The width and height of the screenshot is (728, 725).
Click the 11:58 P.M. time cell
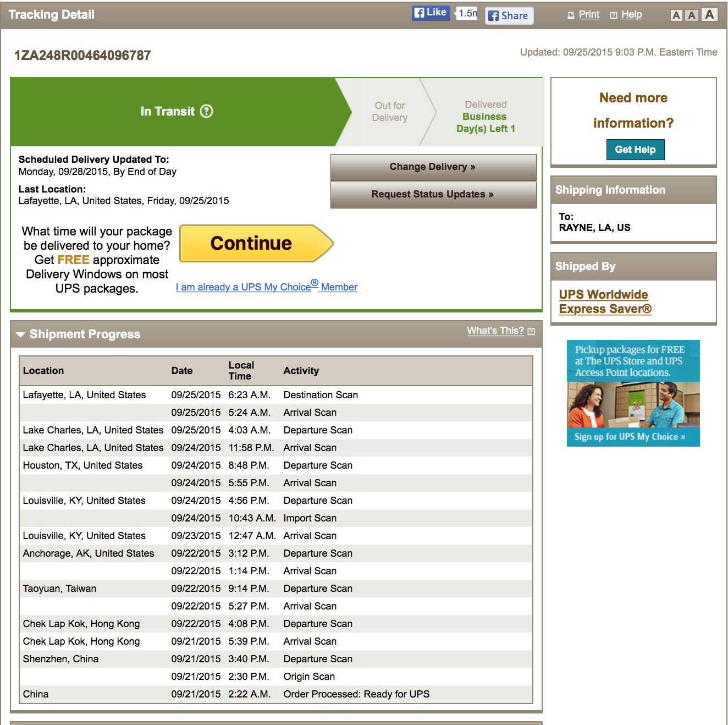(x=251, y=448)
